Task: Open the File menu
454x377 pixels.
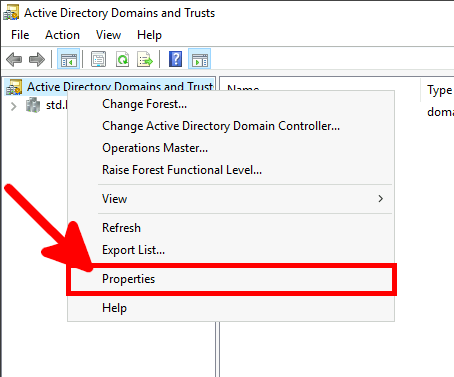Action: tap(20, 35)
